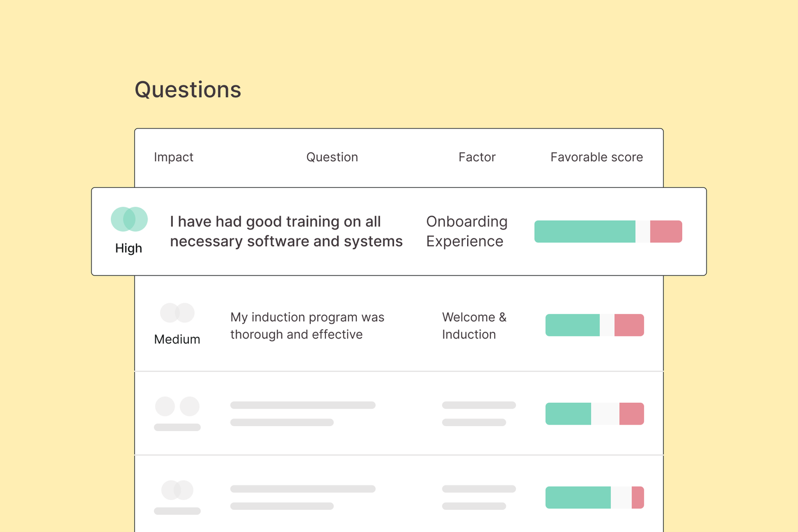Sort by the Impact column header
Screen dimensions: 798x532
[x=173, y=157]
